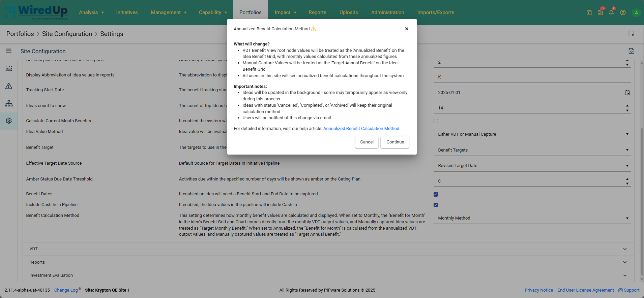Click the Continue button in dialog
The width and height of the screenshot is (644, 298).
tap(395, 142)
